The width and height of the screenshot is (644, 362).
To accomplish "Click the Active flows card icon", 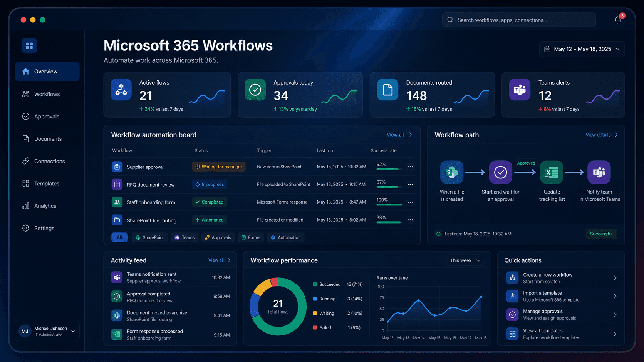I will 121,90.
